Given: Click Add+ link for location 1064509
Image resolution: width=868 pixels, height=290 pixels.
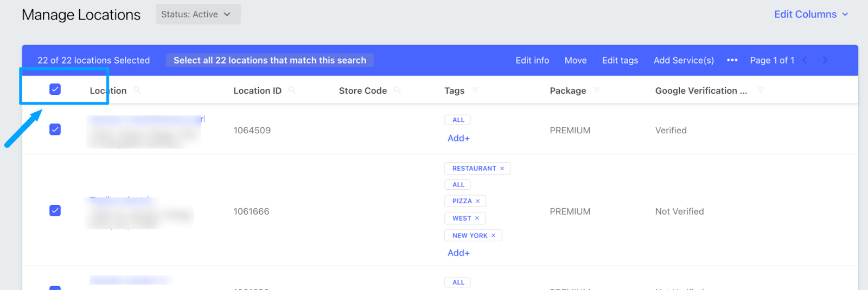Looking at the screenshot, I should pos(458,138).
